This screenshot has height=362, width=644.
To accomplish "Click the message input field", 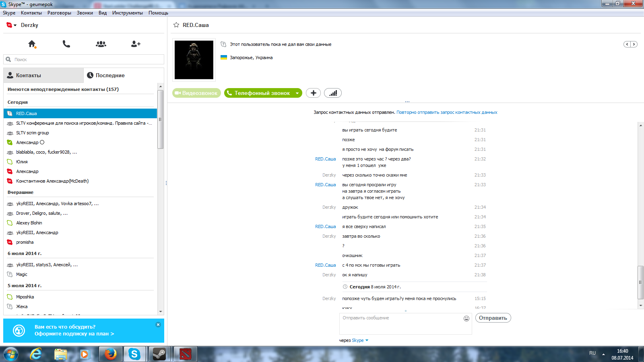I will (x=406, y=324).
